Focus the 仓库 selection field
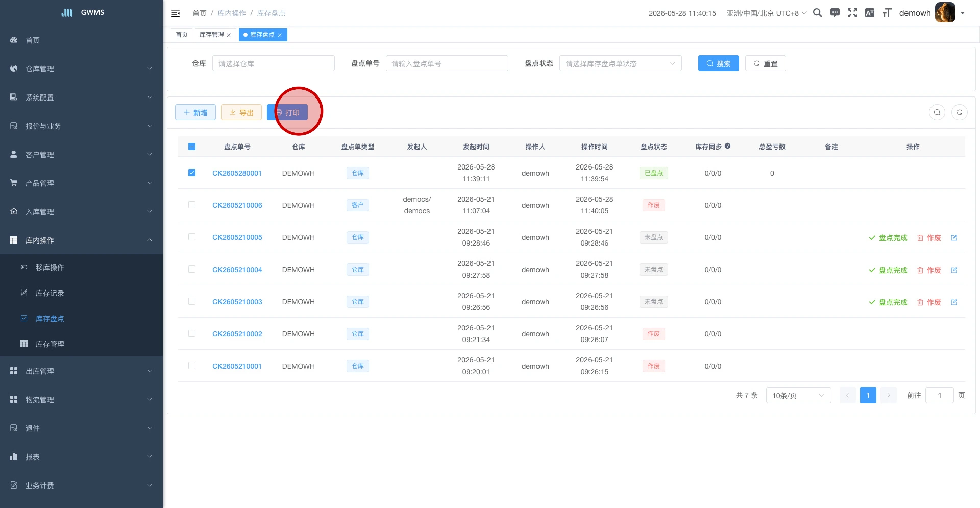980x508 pixels. (274, 64)
